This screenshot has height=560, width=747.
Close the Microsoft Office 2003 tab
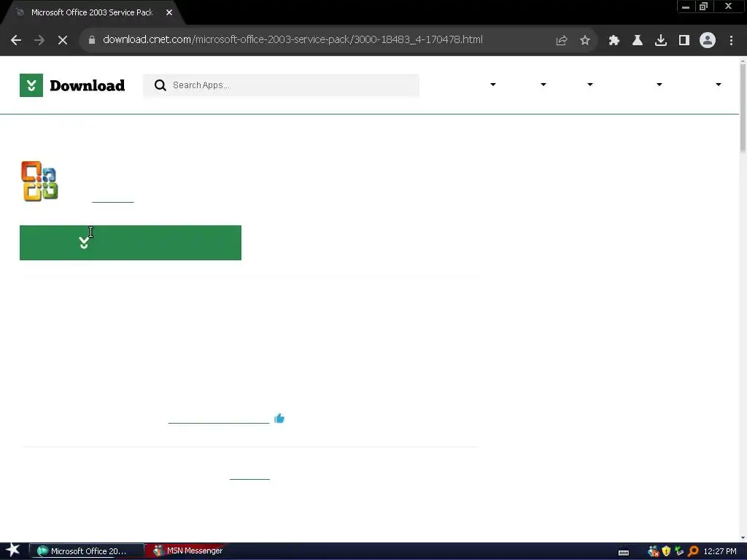tap(169, 13)
